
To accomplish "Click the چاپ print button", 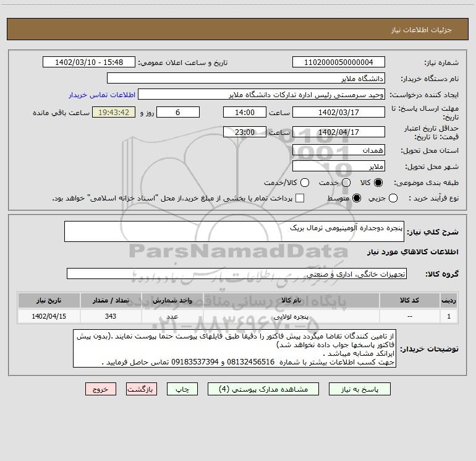I will (182, 389).
